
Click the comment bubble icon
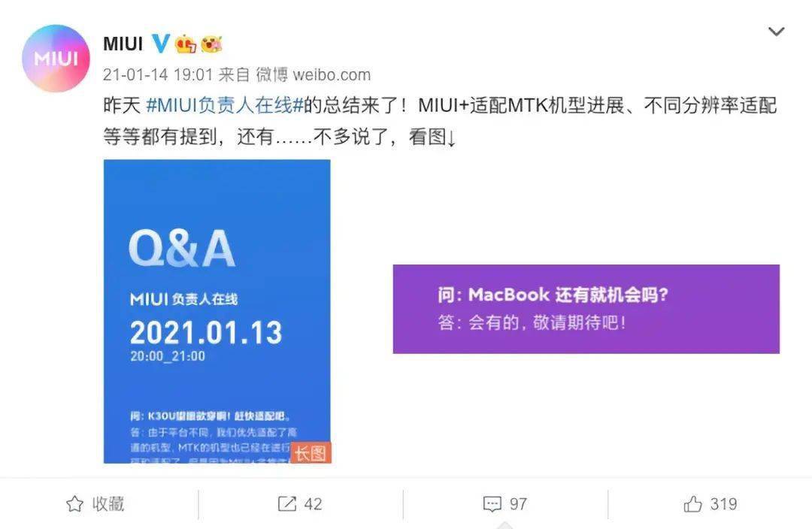(492, 503)
